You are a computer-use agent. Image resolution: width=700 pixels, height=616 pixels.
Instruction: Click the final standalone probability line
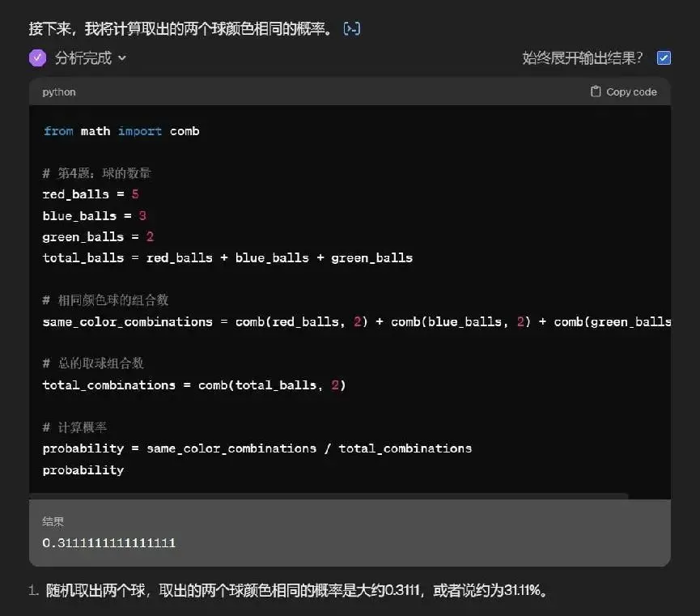[83, 470]
